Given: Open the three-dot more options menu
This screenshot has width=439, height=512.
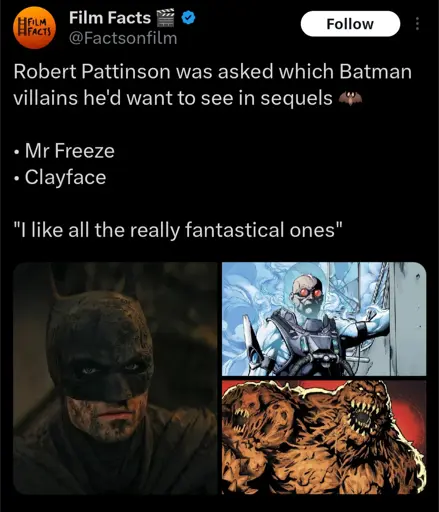Looking at the screenshot, I should tap(417, 24).
